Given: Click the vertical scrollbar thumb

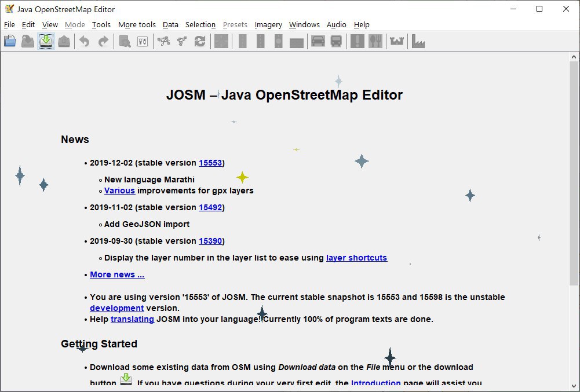Looking at the screenshot, I should point(574,173).
